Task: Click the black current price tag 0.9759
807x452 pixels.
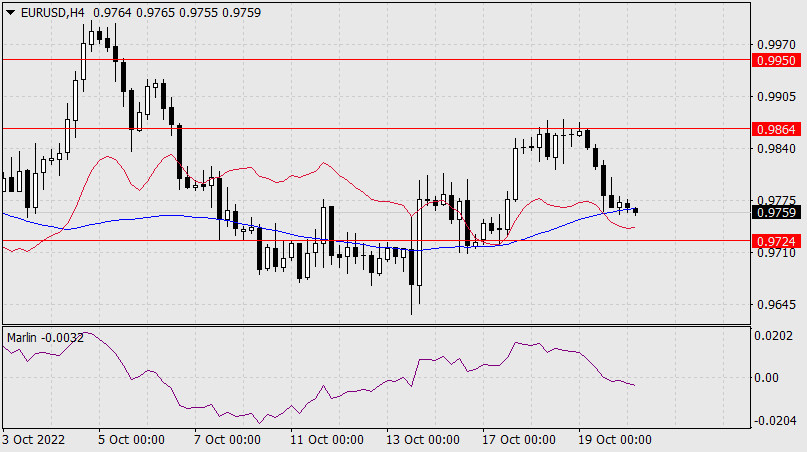Action: click(x=777, y=212)
